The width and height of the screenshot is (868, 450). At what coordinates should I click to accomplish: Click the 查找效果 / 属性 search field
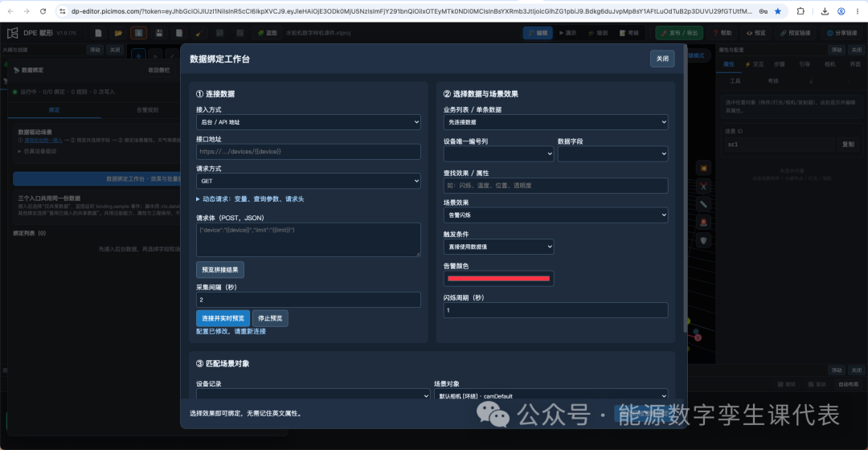555,186
